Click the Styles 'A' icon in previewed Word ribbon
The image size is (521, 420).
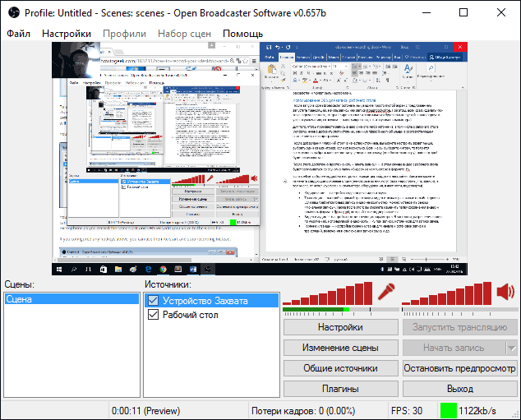408,68
